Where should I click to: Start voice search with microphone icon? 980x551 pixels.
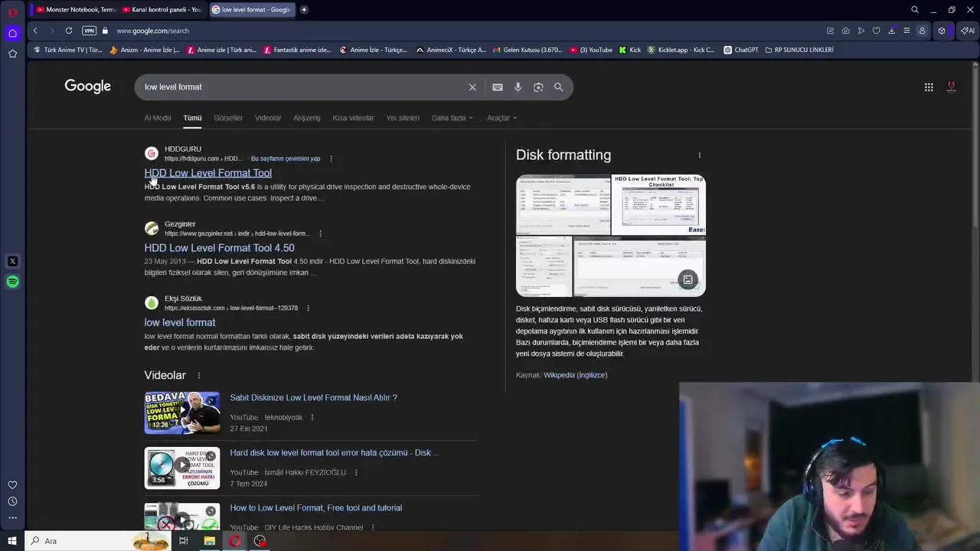pyautogui.click(x=518, y=87)
